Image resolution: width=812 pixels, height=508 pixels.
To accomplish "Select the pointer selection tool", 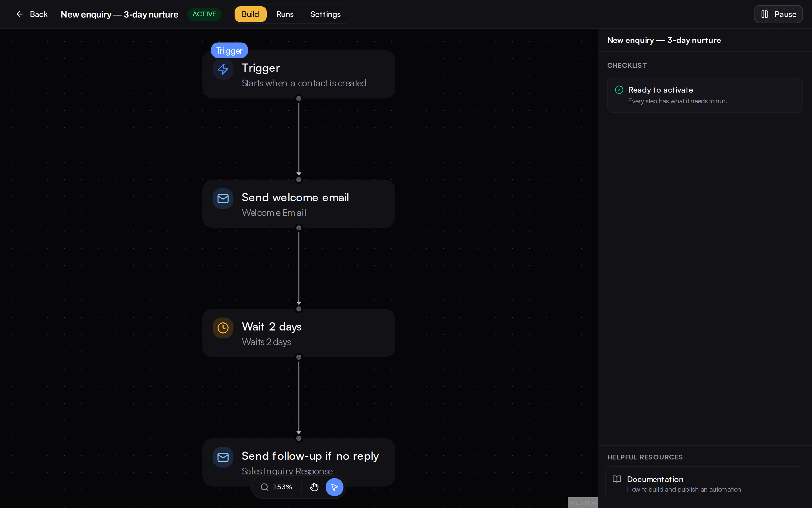I will [334, 487].
